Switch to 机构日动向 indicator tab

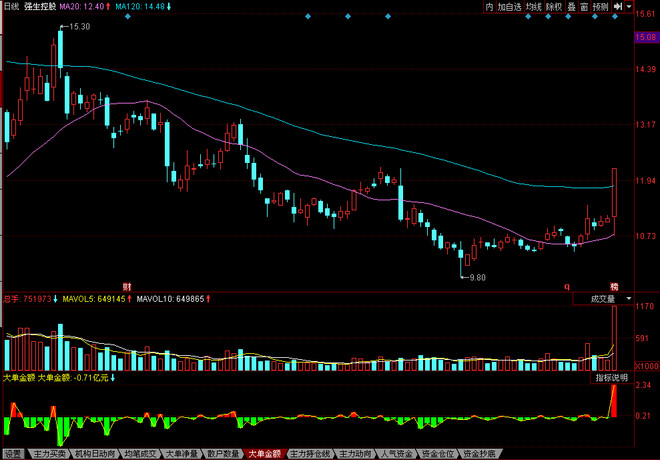(x=95, y=454)
